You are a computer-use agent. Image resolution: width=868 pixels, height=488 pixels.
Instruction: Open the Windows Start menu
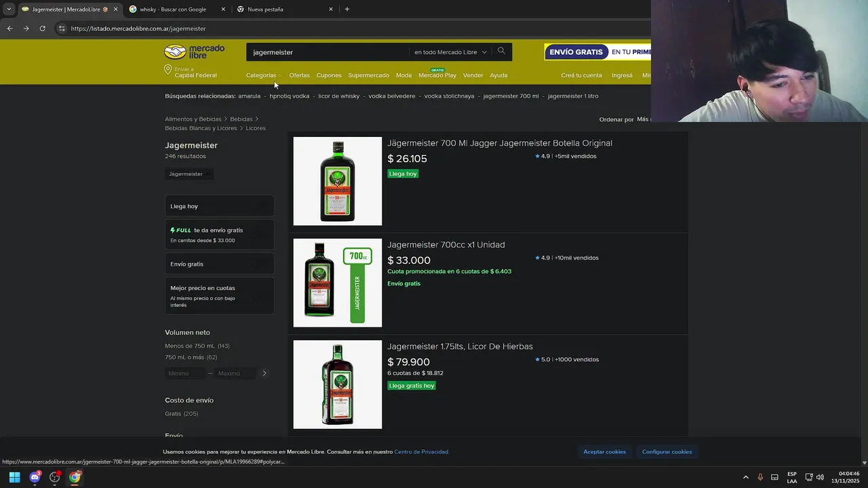(14, 477)
